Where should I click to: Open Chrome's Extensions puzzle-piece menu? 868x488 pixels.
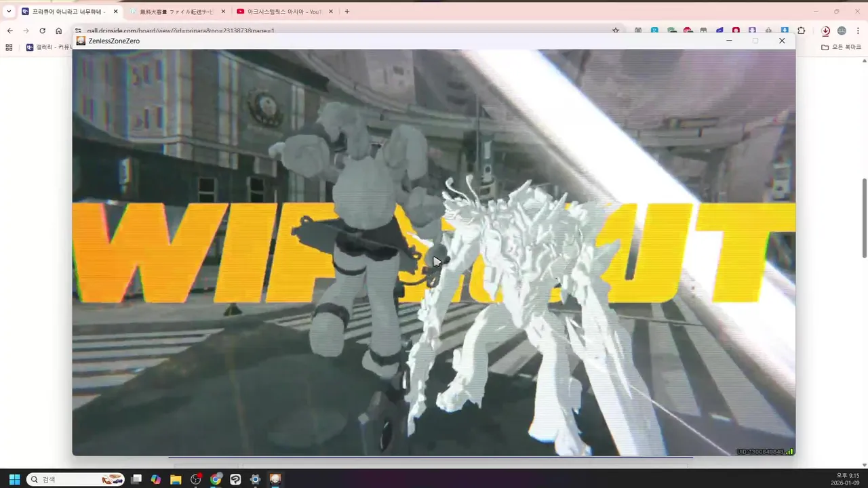coord(801,30)
